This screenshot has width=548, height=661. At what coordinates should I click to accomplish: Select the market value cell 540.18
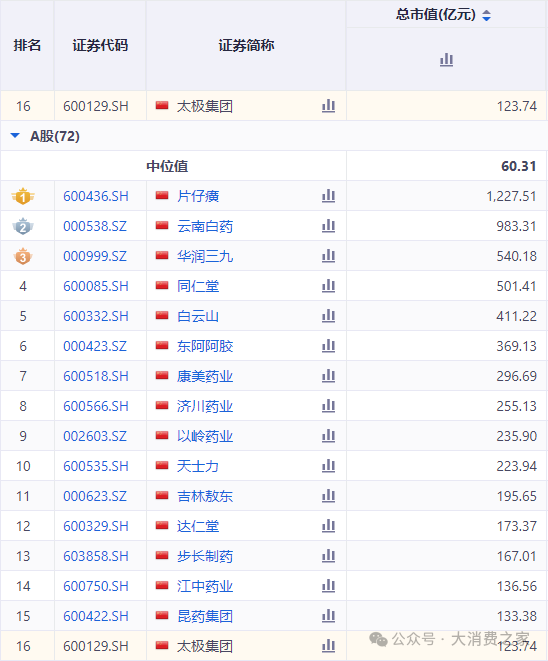click(x=516, y=256)
